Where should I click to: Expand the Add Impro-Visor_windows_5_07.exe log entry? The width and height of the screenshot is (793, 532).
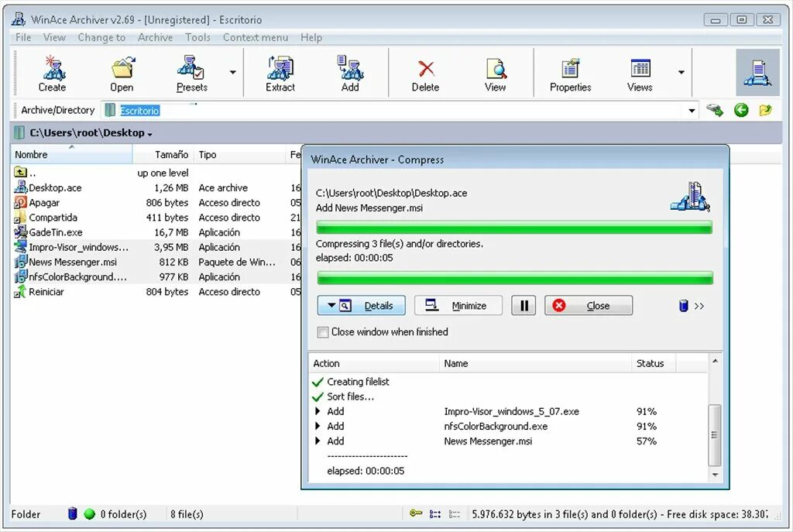click(x=318, y=411)
